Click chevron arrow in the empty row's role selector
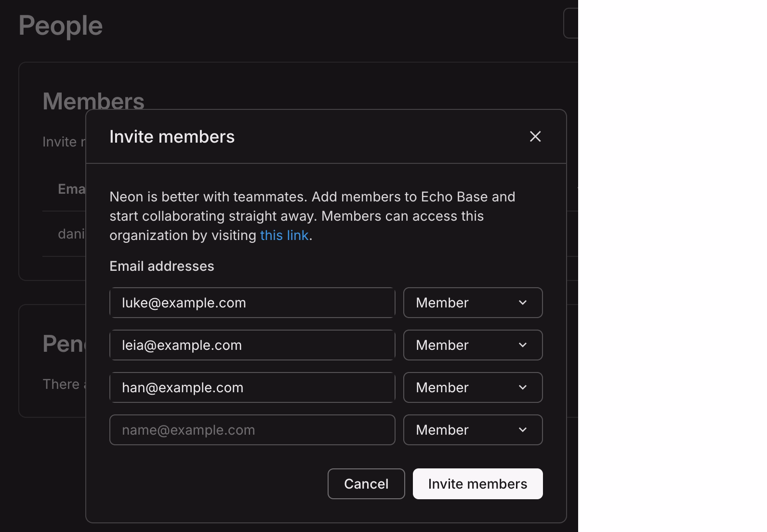The height and width of the screenshot is (532, 767). (523, 430)
